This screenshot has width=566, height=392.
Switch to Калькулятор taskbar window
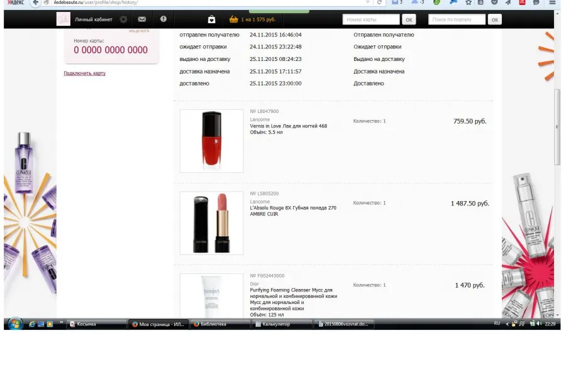click(282, 324)
